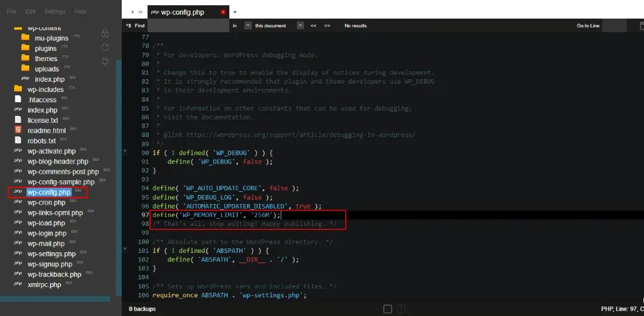Switch to single pane view icon
Image resolution: width=644 pixels, height=316 pixels.
pyautogui.click(x=387, y=309)
